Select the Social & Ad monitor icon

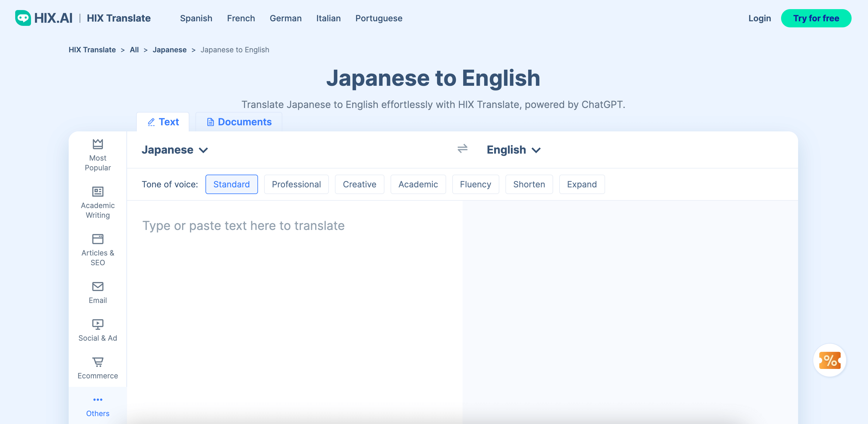98,324
